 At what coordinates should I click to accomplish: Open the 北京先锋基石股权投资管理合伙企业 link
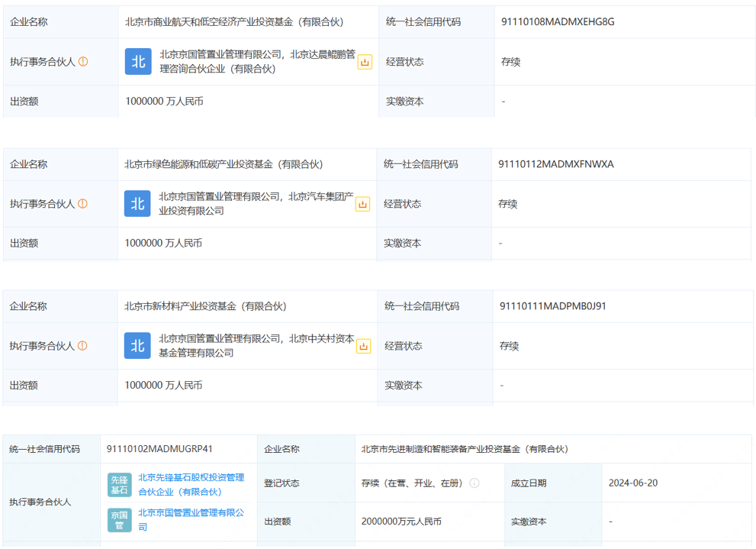[x=189, y=484]
